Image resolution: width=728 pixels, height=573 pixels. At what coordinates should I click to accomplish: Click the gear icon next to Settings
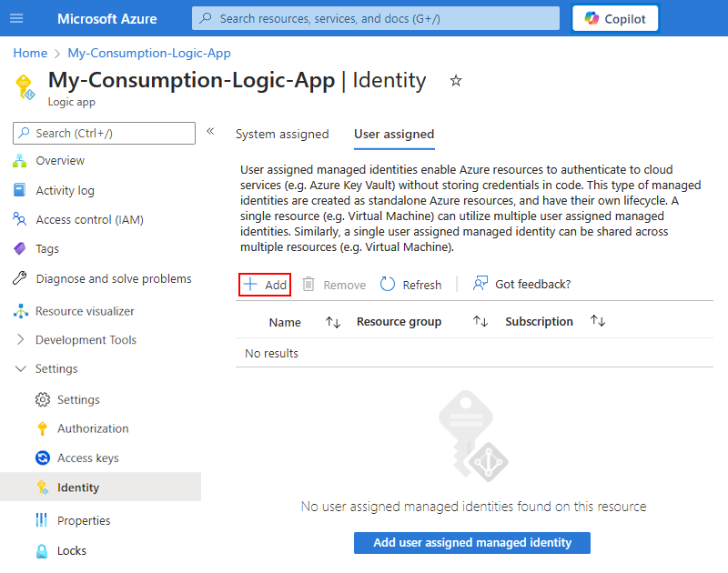point(42,399)
